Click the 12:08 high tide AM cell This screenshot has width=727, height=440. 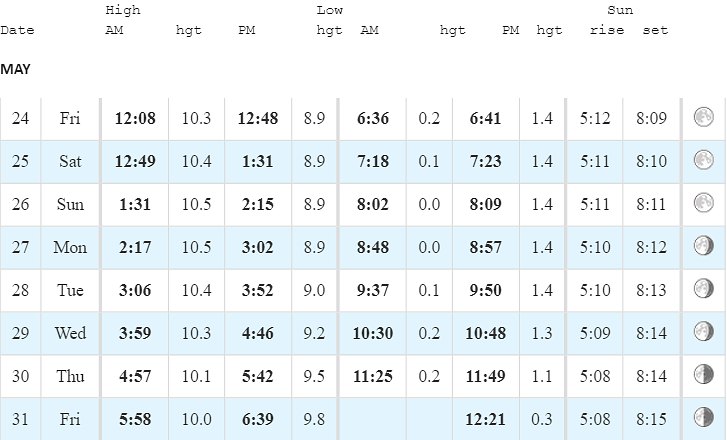(x=135, y=118)
